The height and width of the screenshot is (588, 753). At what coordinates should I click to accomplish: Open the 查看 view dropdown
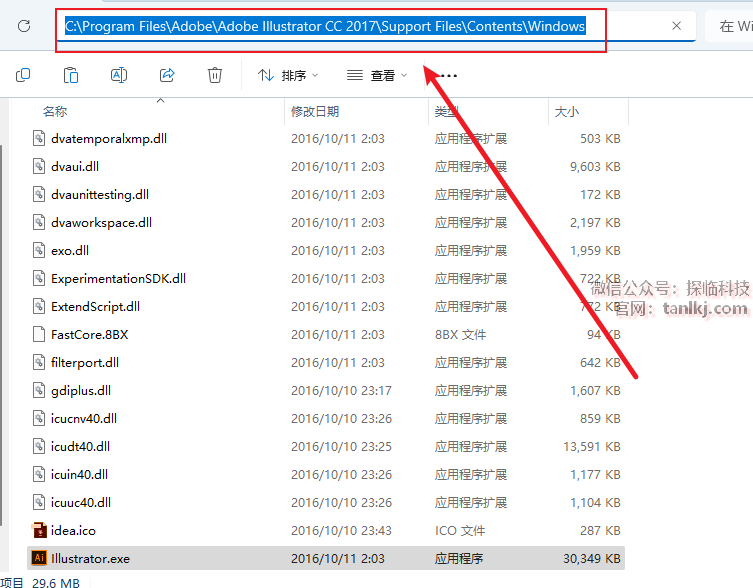click(377, 75)
